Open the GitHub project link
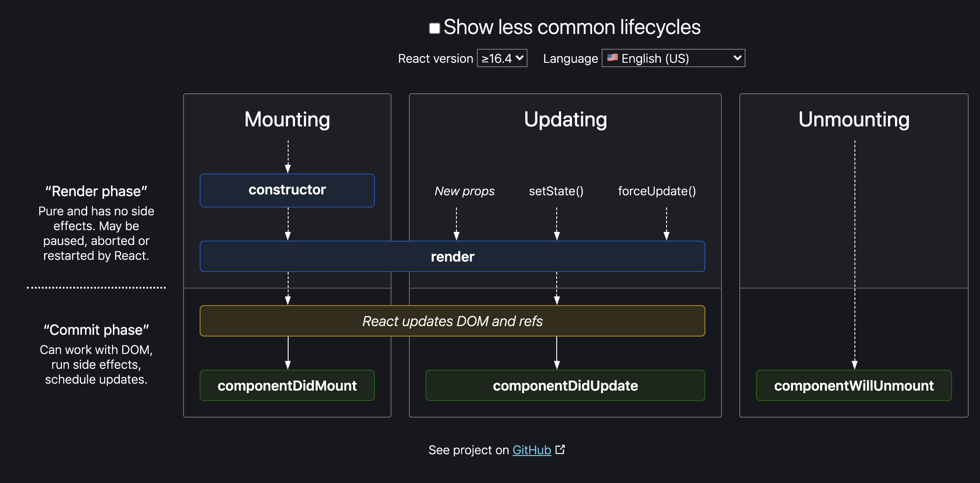Viewport: 980px width, 483px height. click(531, 450)
